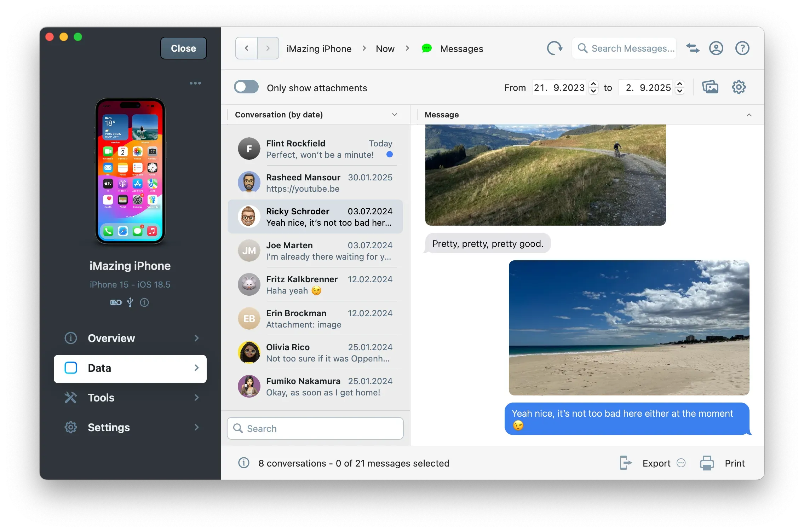Click the Search field below the conversation list
The image size is (804, 532).
coord(315,428)
